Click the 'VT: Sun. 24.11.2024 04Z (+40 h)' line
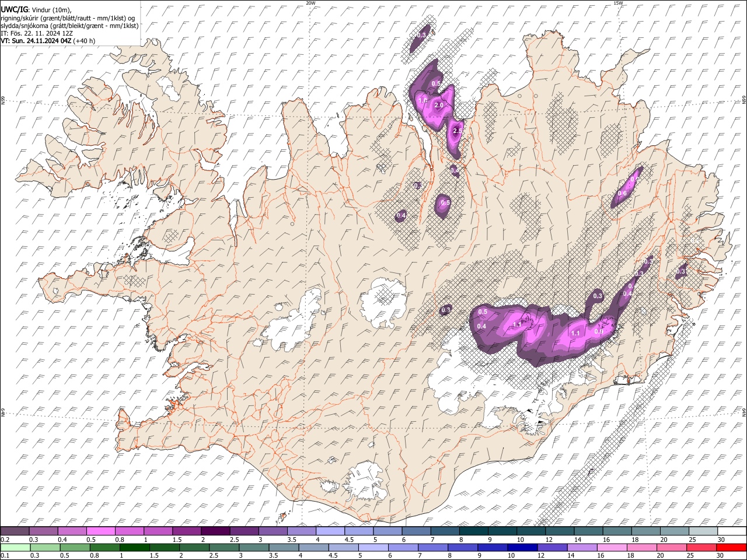 48,41
